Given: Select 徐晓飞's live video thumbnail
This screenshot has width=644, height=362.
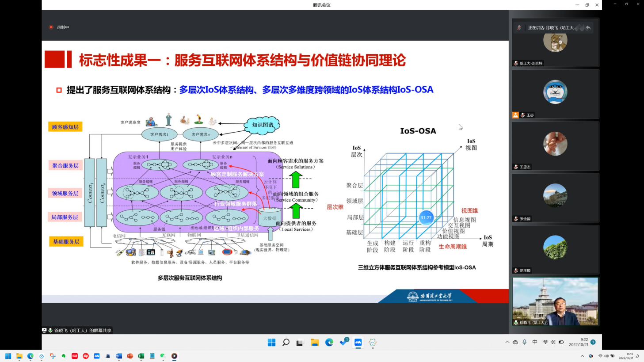Looking at the screenshot, I should point(555,301).
